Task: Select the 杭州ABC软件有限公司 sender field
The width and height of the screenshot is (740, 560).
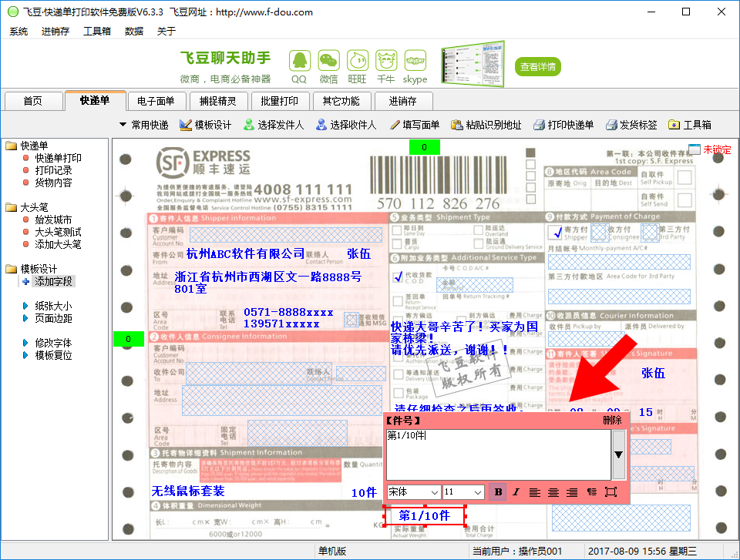Action: 245,254
